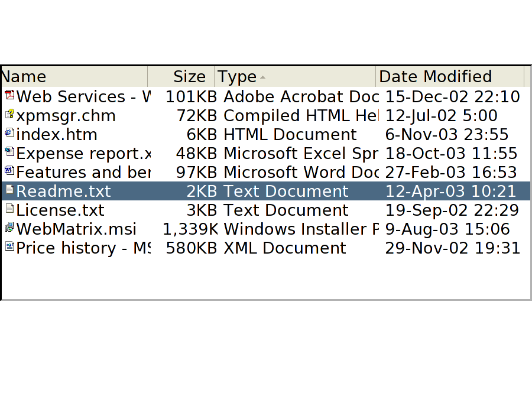Image resolution: width=532 pixels, height=399 pixels.
Task: Click the Word icon of Features document
Action: click(x=9, y=171)
